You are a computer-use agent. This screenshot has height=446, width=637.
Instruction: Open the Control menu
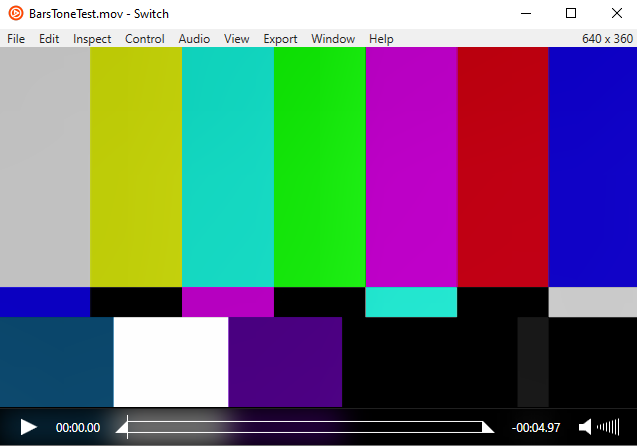(x=145, y=39)
